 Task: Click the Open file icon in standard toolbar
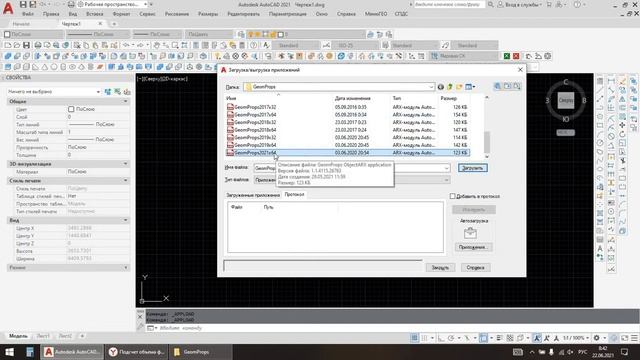tap(17, 45)
